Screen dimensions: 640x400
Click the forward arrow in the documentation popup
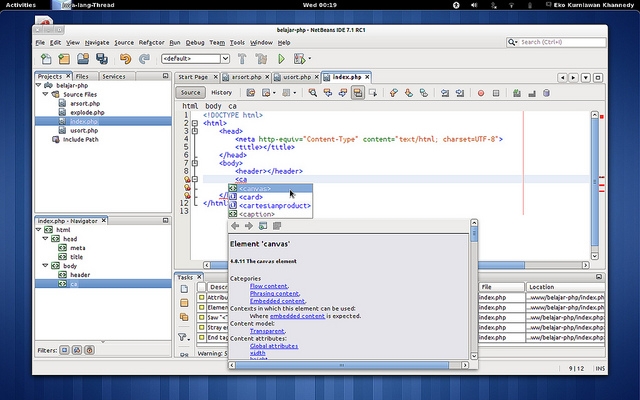248,226
